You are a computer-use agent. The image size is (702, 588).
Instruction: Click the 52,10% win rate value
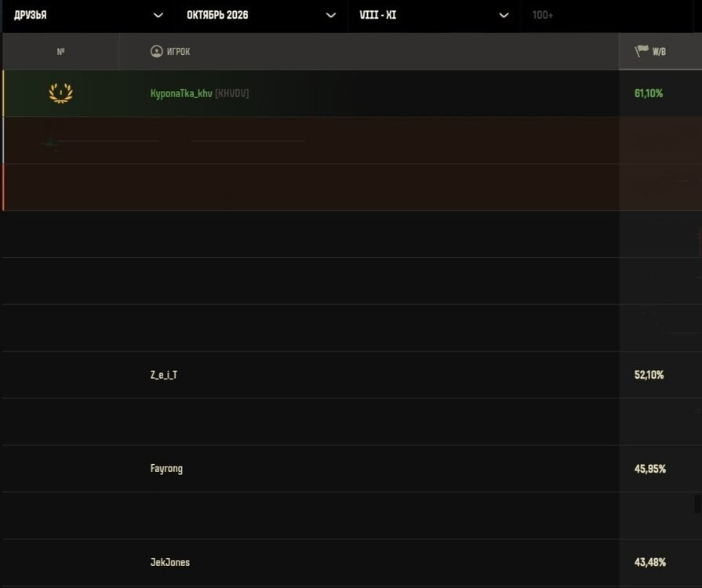point(649,375)
